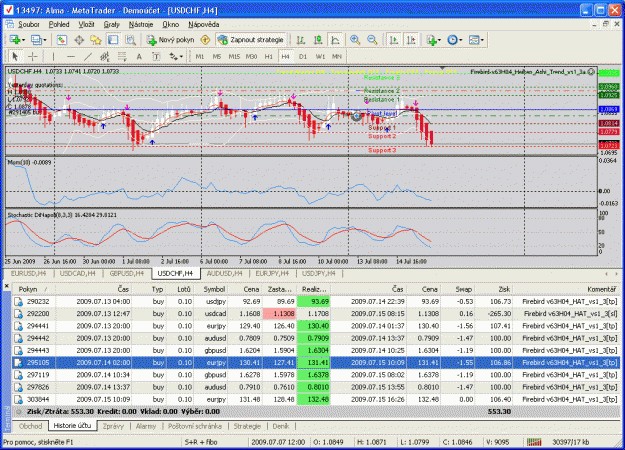
Task: Switch chart to bar chart icon
Action: pos(301,40)
